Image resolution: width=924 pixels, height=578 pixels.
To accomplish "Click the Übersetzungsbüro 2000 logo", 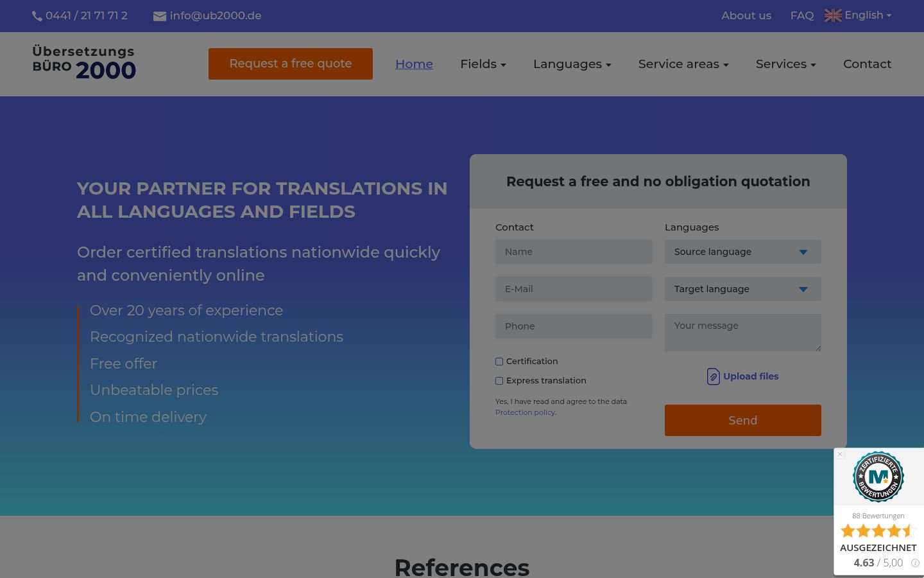I will point(84,62).
